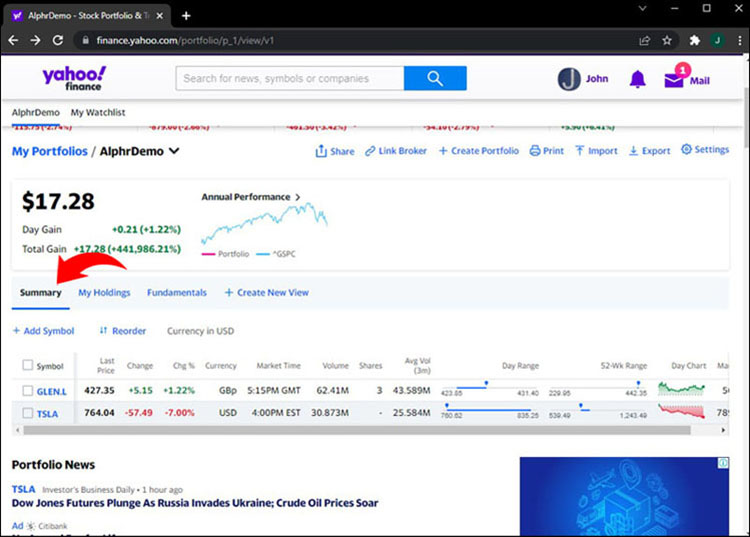Open the browser extensions puzzle icon
750x537 pixels.
695,41
